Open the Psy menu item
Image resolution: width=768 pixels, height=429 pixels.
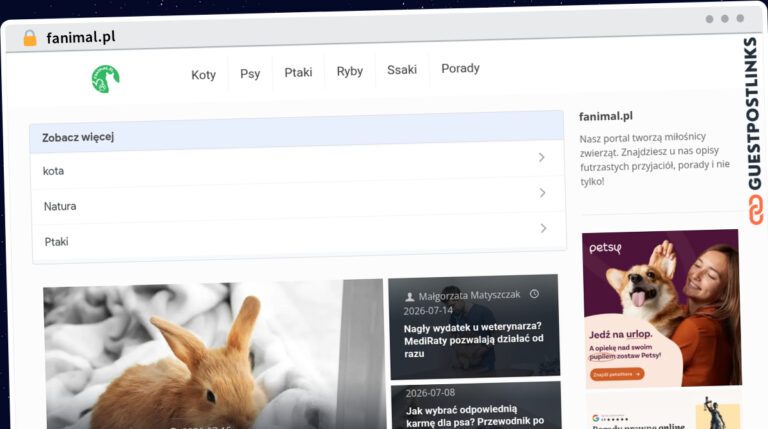click(250, 74)
